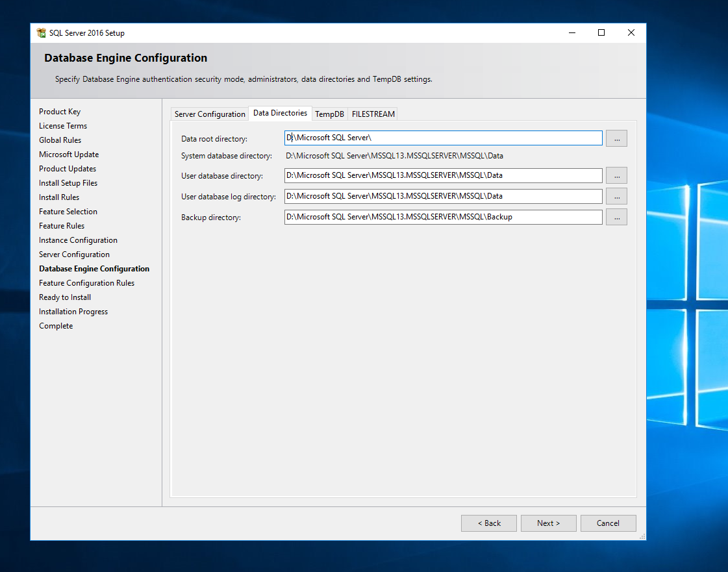Switch to the Server Configuration tab
728x572 pixels.
pos(209,114)
